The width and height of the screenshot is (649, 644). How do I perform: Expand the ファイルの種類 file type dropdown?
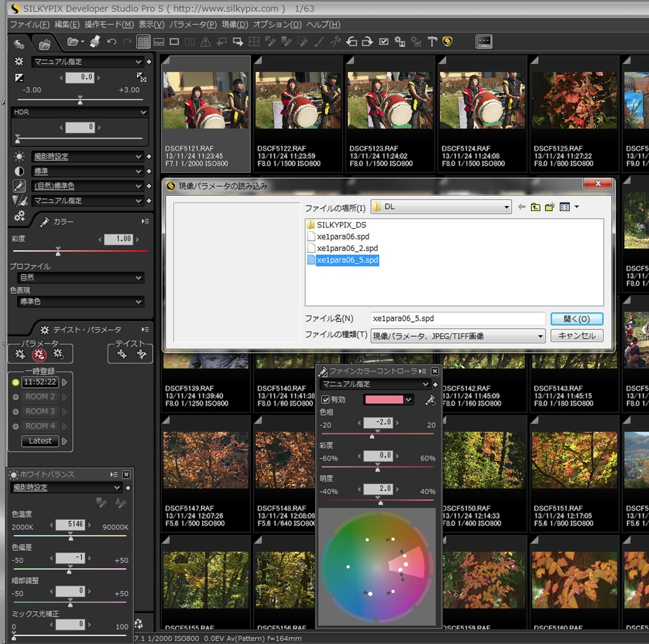click(x=540, y=336)
